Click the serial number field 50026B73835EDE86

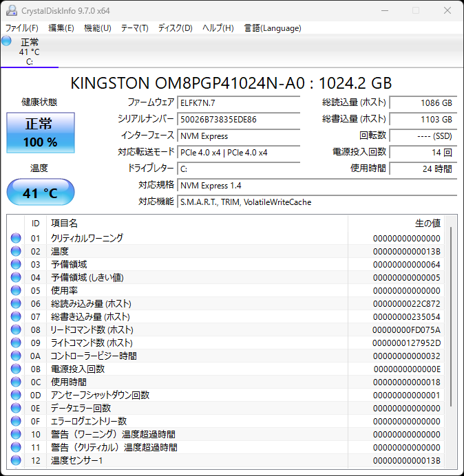(x=239, y=119)
